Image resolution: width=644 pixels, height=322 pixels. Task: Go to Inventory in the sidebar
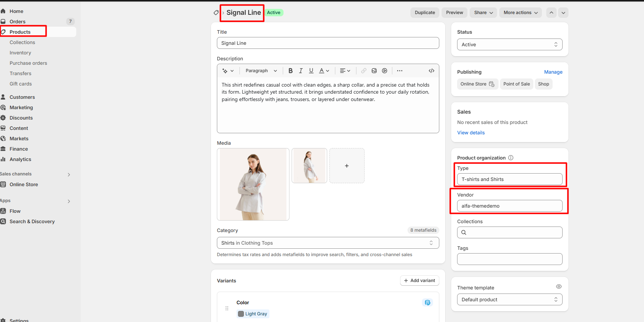coord(20,53)
